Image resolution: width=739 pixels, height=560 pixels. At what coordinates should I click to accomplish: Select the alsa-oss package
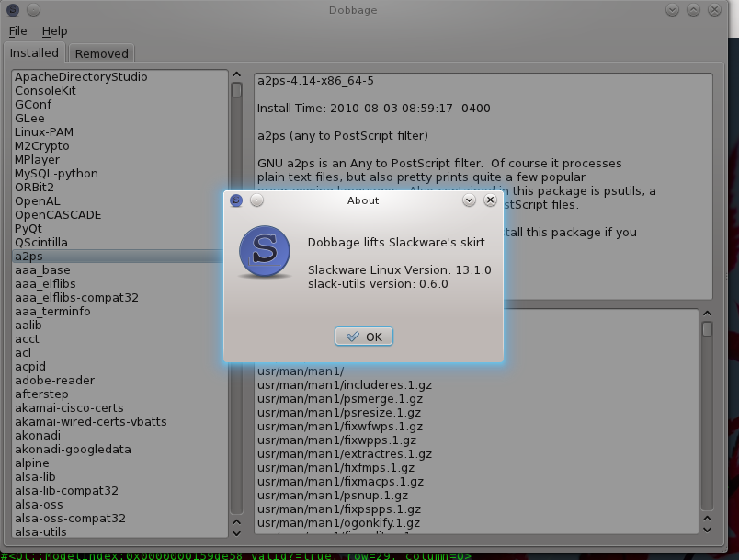119,505
